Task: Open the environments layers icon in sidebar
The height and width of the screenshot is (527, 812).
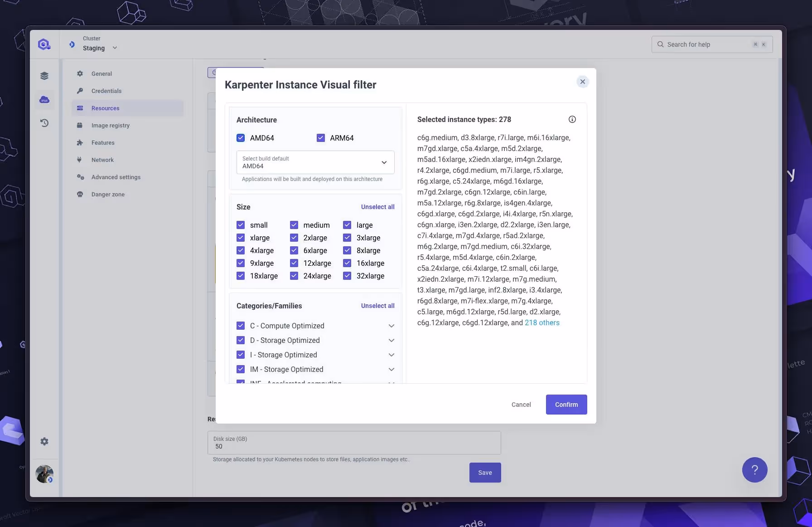Action: [x=44, y=76]
